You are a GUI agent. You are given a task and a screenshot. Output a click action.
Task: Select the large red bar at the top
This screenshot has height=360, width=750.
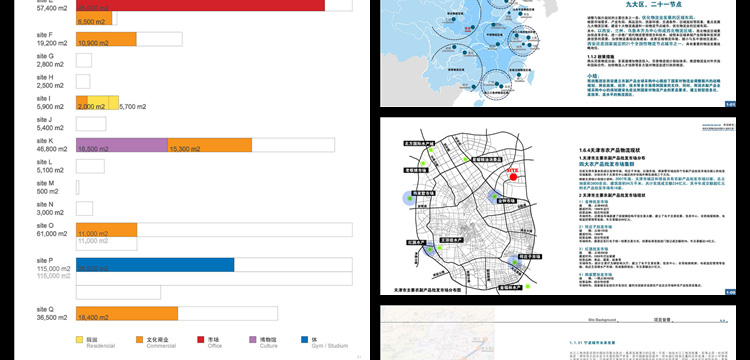(x=200, y=5)
